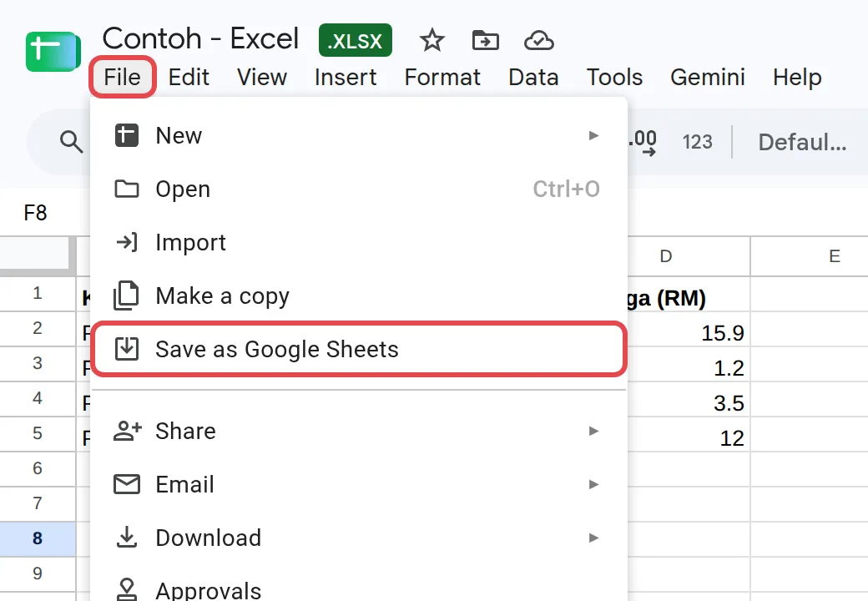Expand the Email submenu
The height and width of the screenshot is (601, 868).
click(359, 485)
